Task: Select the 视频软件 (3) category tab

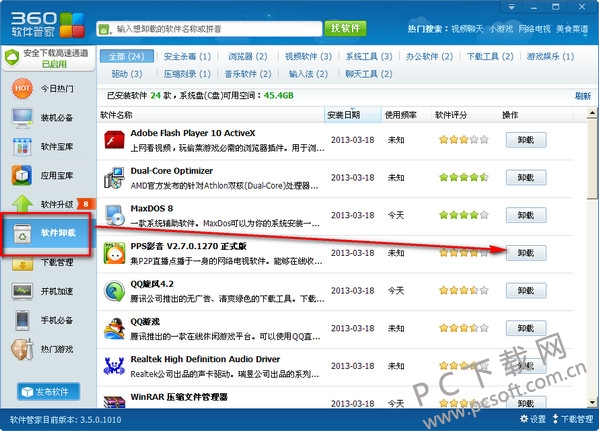Action: [308, 57]
